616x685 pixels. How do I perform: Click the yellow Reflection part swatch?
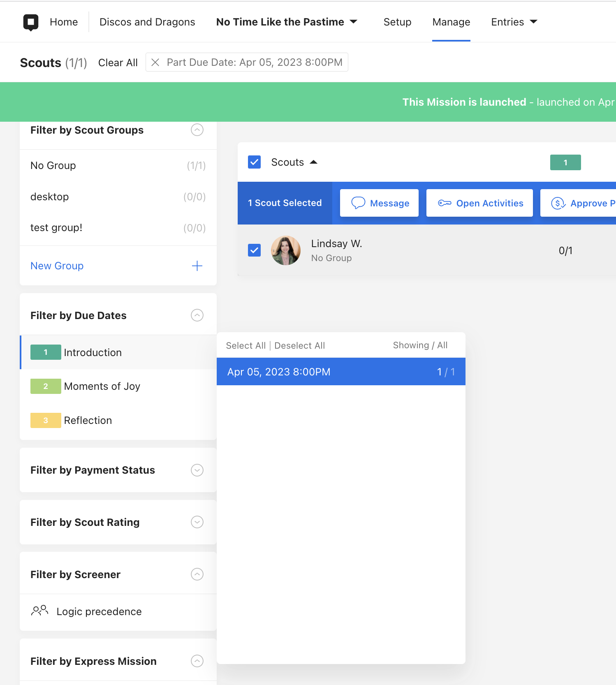point(46,420)
